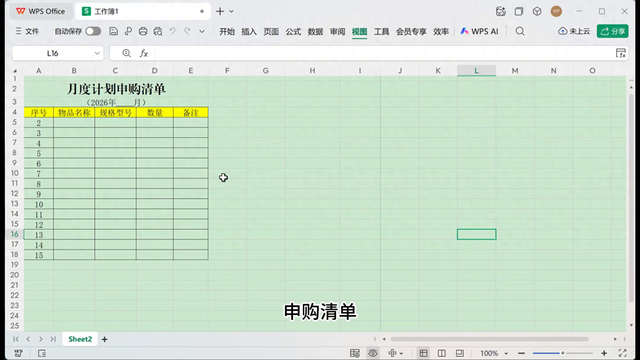Image resolution: width=640 pixels, height=360 pixels.
Task: Expand the quick access toolbar dropdown
Action: [x=202, y=31]
